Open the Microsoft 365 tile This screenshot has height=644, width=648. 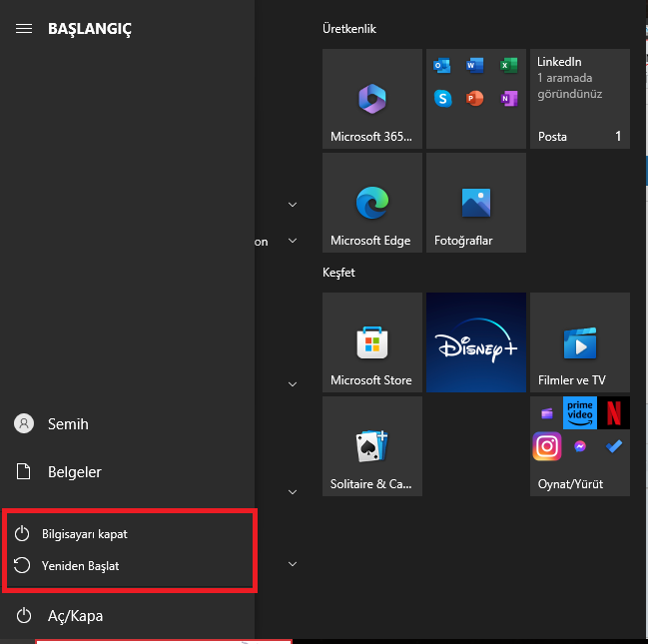tap(372, 99)
